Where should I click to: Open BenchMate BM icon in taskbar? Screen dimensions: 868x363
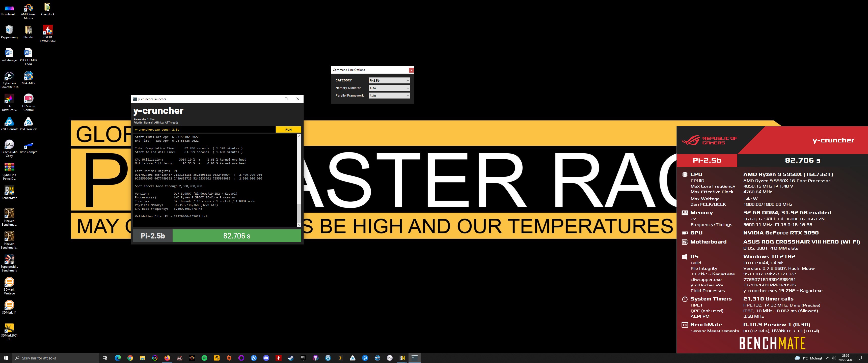coord(402,358)
